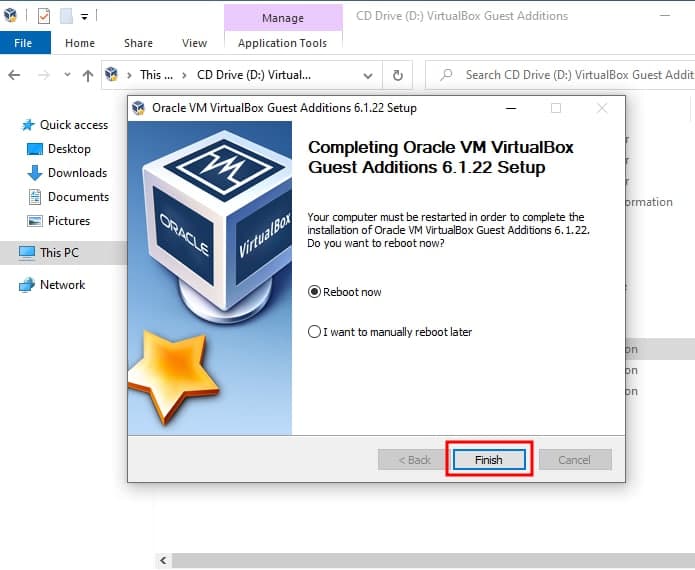Click the VirtualBox icon in setup title bar

[138, 108]
